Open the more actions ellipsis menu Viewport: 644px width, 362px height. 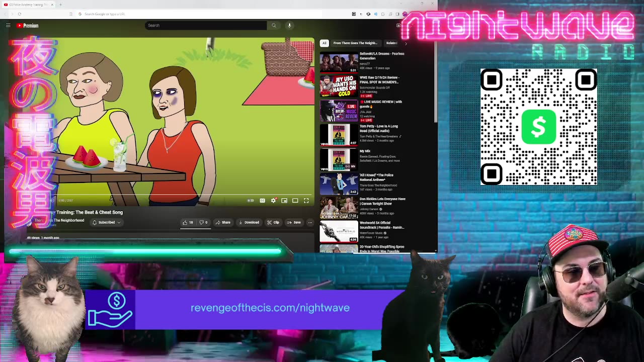pyautogui.click(x=310, y=222)
